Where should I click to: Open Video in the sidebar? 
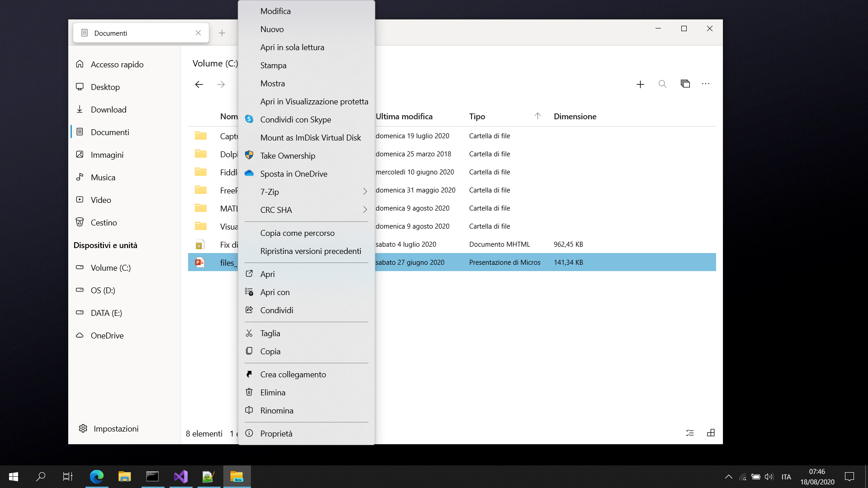125,200
